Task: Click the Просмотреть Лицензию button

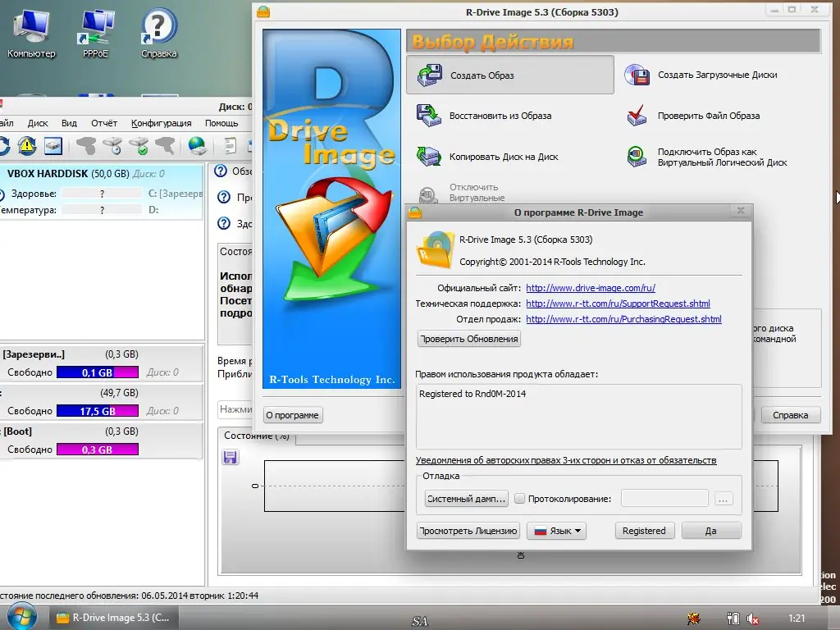Action: 468,531
